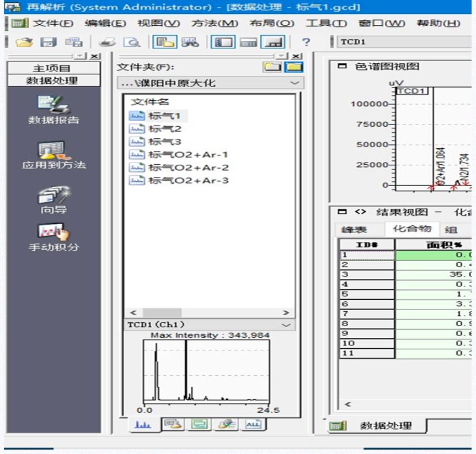The image size is (476, 454).
Task: Collapse the 色谱图视图 panel header box
Action: pos(343,67)
